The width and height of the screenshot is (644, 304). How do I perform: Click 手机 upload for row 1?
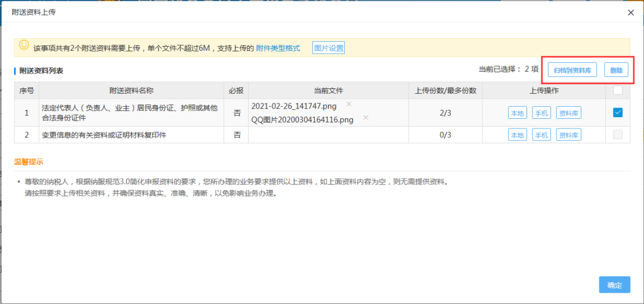pos(541,113)
